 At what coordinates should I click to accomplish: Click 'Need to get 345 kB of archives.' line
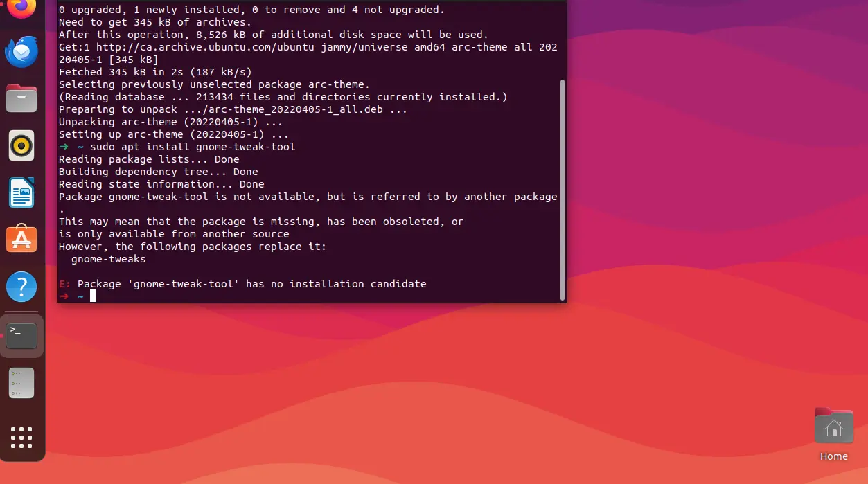[x=155, y=22]
